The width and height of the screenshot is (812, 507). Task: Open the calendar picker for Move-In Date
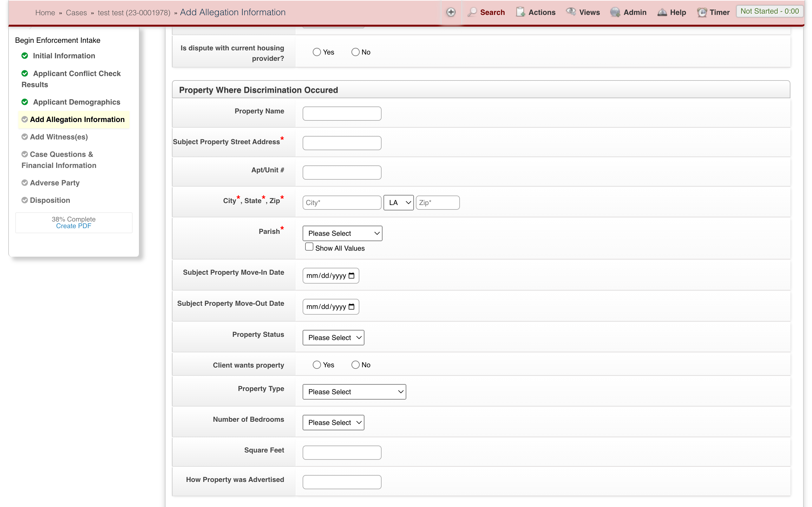click(351, 275)
